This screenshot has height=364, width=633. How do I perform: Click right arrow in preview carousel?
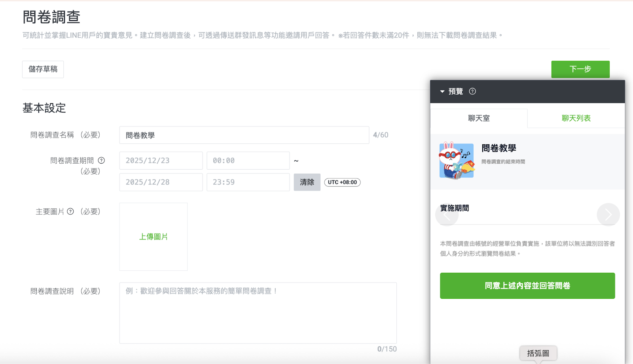pos(608,215)
